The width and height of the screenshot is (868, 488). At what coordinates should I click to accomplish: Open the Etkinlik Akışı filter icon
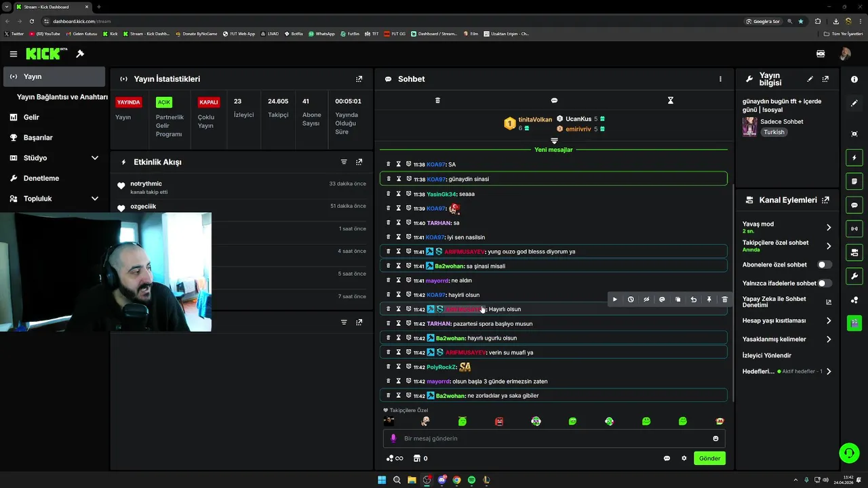pos(344,162)
